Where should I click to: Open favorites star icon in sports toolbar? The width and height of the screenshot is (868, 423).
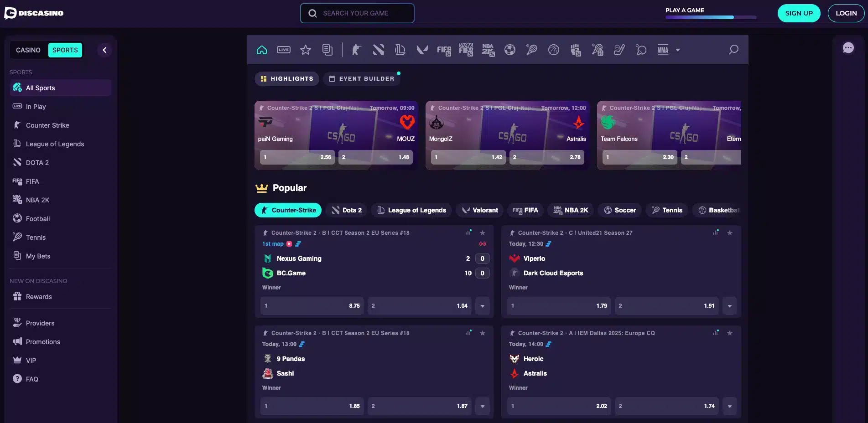click(306, 50)
